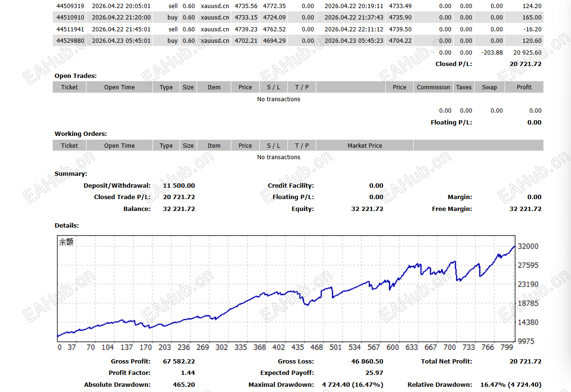Click the Profit column header
The width and height of the screenshot is (571, 392).
[524, 87]
